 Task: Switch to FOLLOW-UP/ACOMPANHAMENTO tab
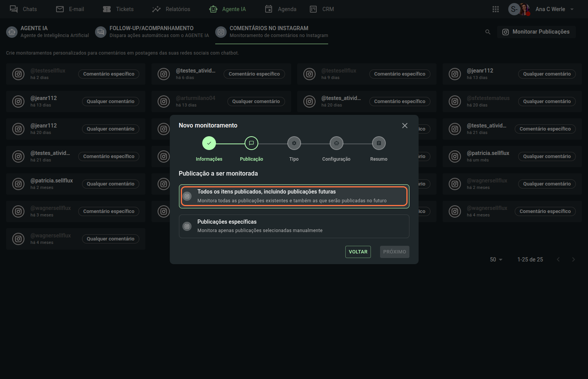(152, 32)
